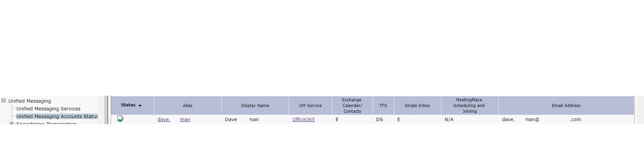
Task: Click the vertical splitter beside navigation tree
Action: pos(106,110)
